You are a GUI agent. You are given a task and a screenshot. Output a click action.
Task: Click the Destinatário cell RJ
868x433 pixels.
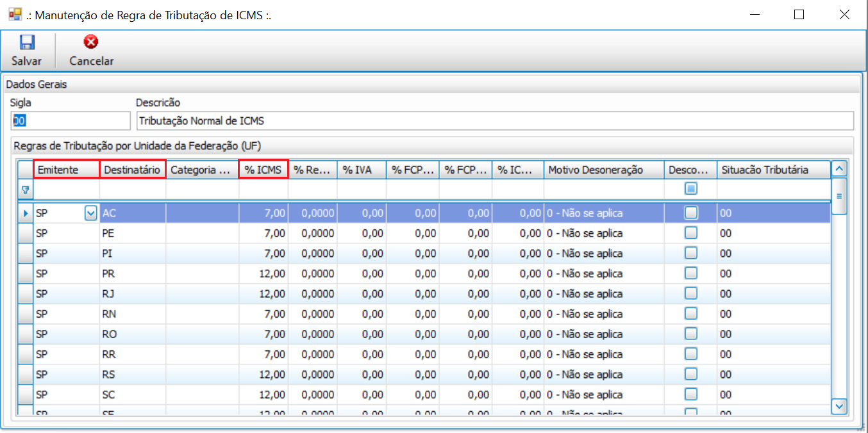tap(133, 294)
